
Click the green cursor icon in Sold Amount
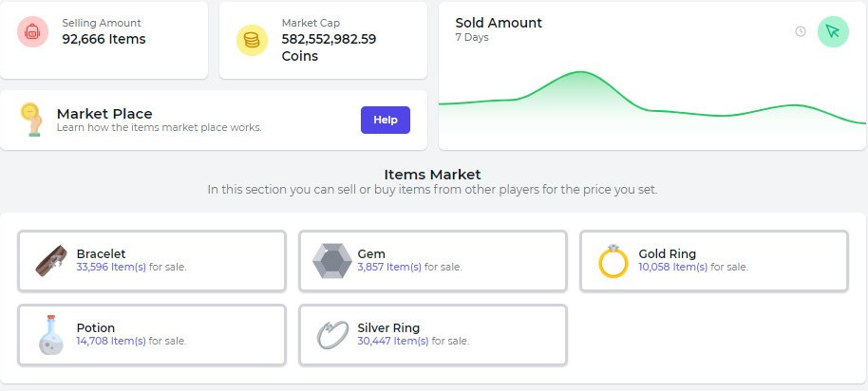click(833, 31)
